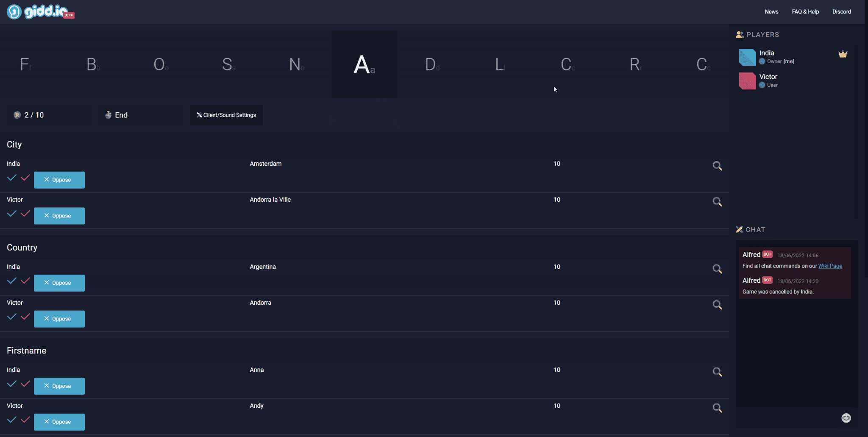Open magnifier lookup for Anna
This screenshot has width=868, height=437.
click(x=717, y=372)
